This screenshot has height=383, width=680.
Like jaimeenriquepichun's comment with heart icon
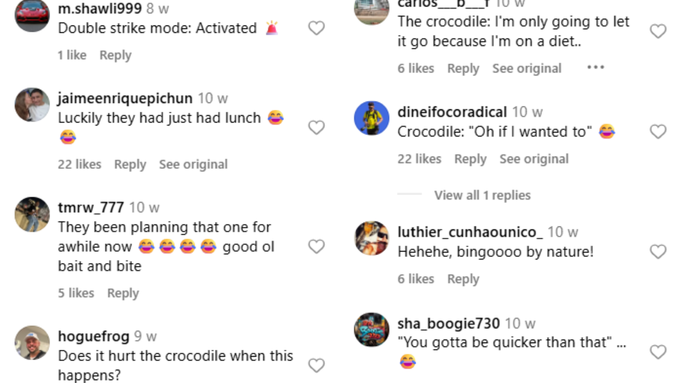[316, 128]
